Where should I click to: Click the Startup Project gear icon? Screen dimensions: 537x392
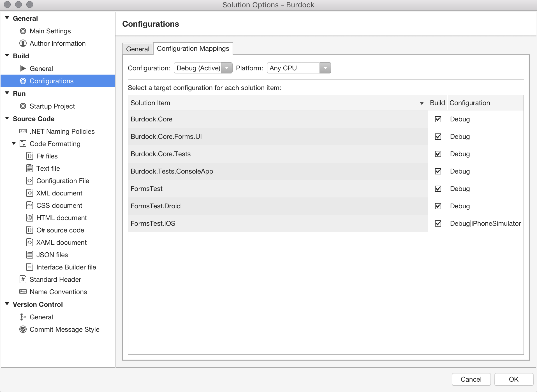point(23,106)
